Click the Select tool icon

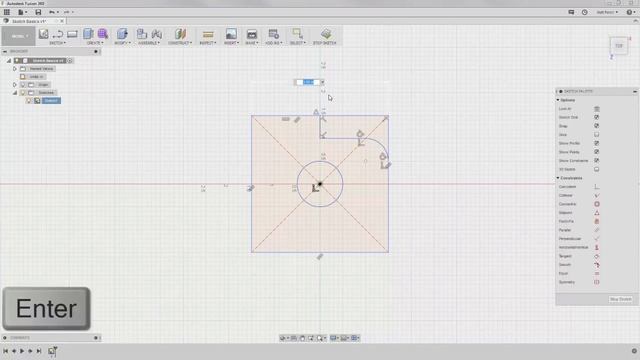[298, 33]
